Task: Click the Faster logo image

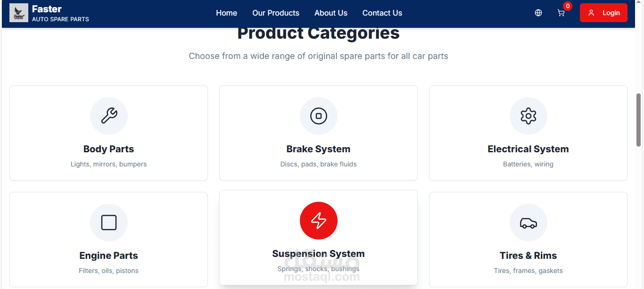Action: 19,13
